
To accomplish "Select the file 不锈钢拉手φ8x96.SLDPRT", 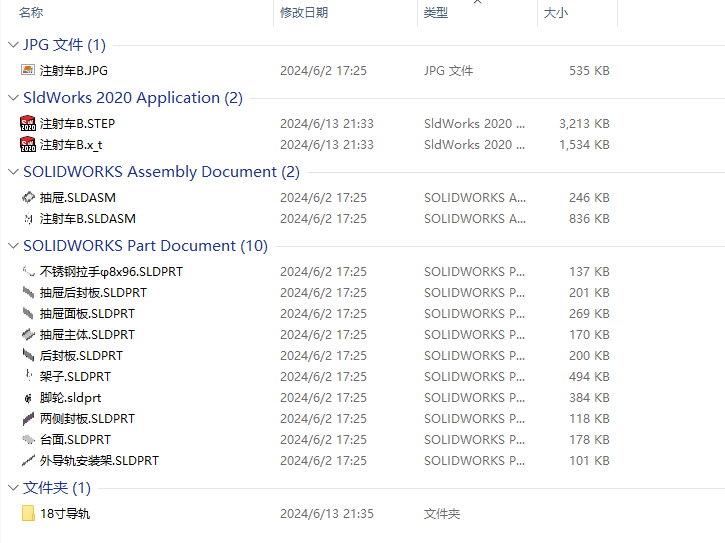I will pos(111,272).
